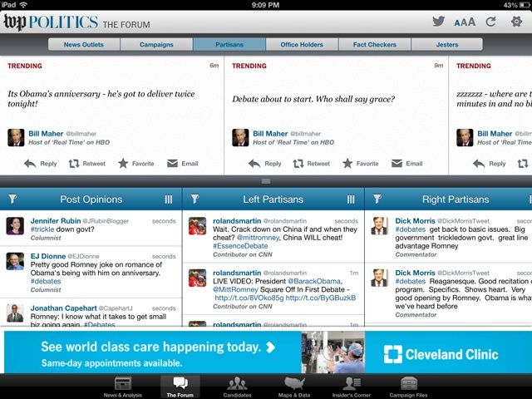Viewport: 532px width, 399px height.
Task: Tap the Wi-Fi icon in status bar
Action: [23, 5]
